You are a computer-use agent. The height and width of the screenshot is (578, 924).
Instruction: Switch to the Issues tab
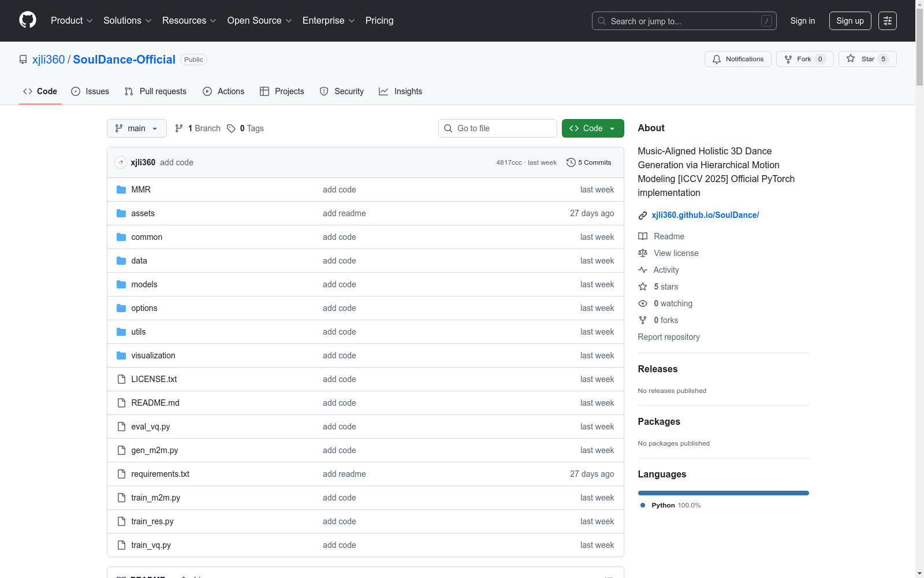pos(90,91)
